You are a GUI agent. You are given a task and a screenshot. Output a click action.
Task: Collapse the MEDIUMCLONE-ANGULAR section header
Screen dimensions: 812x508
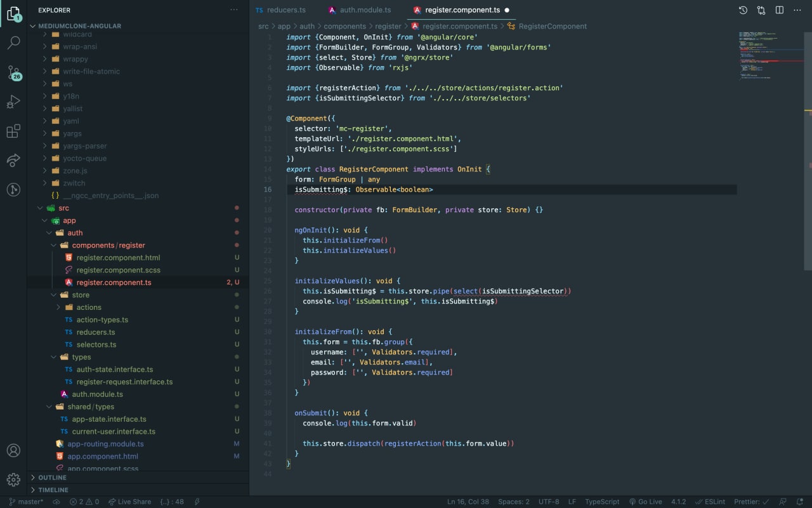[x=138, y=26]
